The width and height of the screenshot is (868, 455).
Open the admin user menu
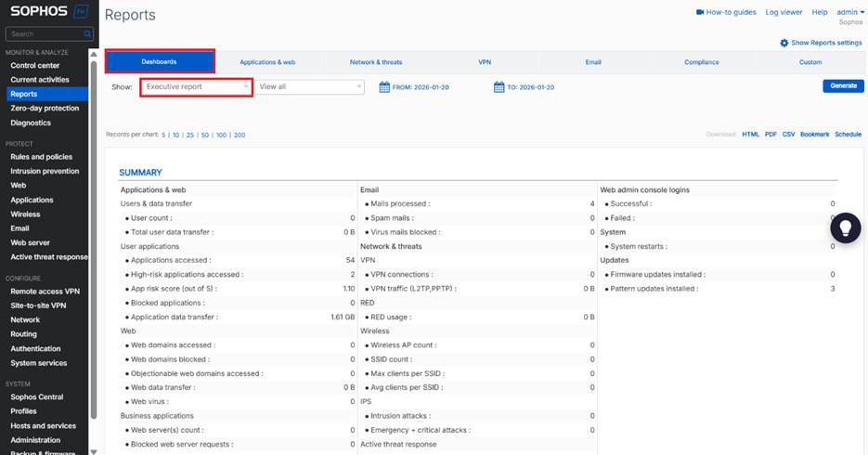pos(849,12)
